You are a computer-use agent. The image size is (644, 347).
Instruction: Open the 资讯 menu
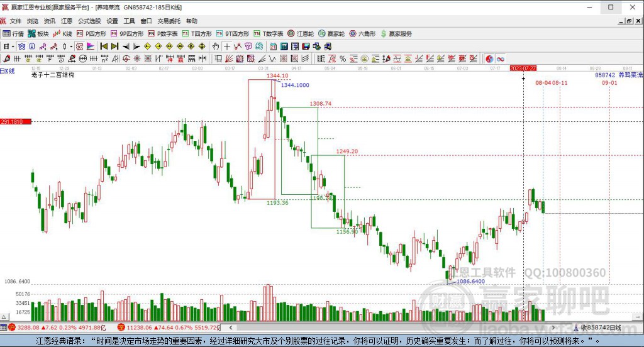click(50, 21)
